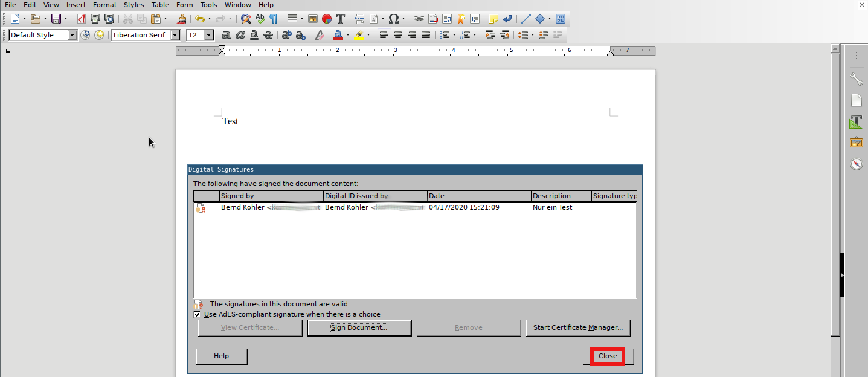Open the Format menu
The image size is (868, 377).
click(x=104, y=5)
